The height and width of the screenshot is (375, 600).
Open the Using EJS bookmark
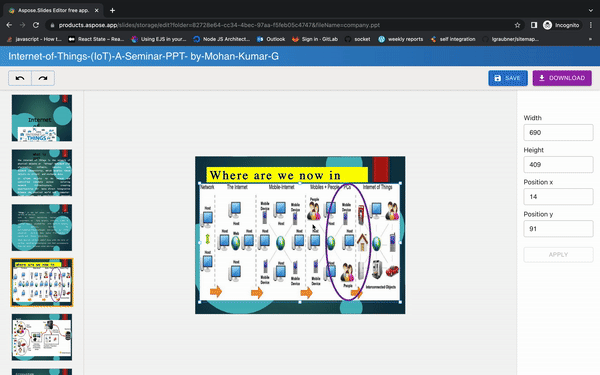click(x=159, y=39)
